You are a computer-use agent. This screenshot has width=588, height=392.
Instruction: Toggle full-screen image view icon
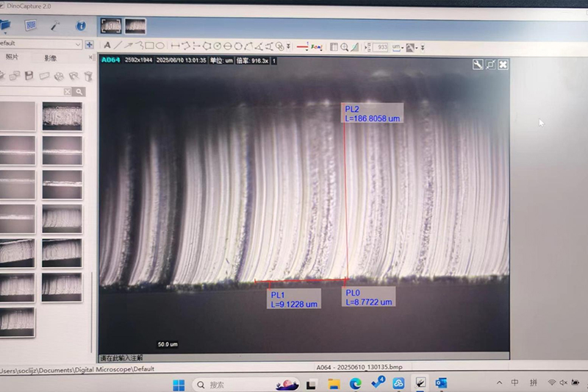490,65
